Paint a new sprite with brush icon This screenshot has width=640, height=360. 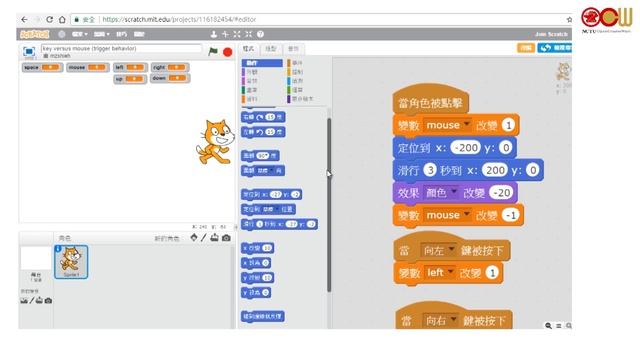point(204,238)
